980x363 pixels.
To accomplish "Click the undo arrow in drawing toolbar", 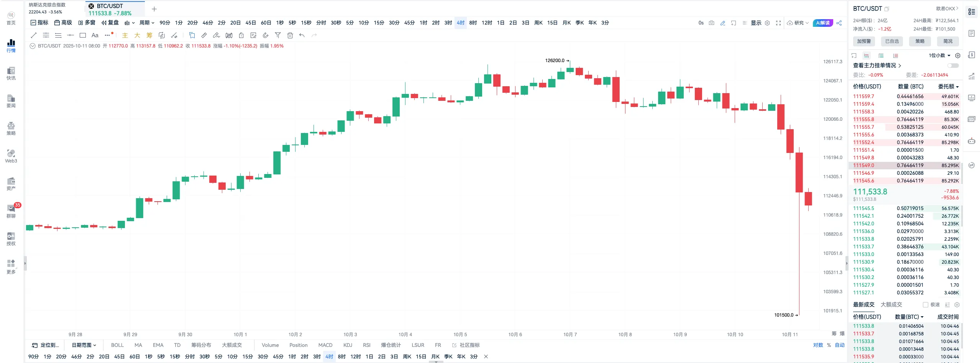I will tap(302, 35).
